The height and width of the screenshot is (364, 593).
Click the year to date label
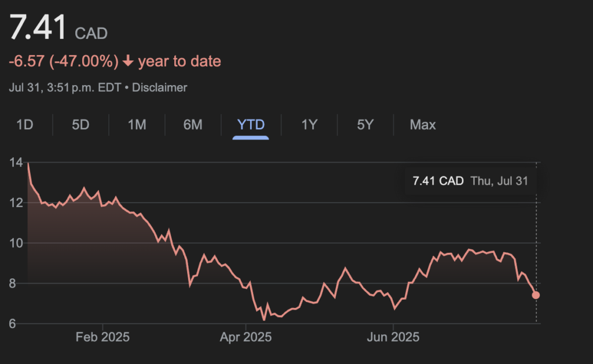[x=180, y=61]
